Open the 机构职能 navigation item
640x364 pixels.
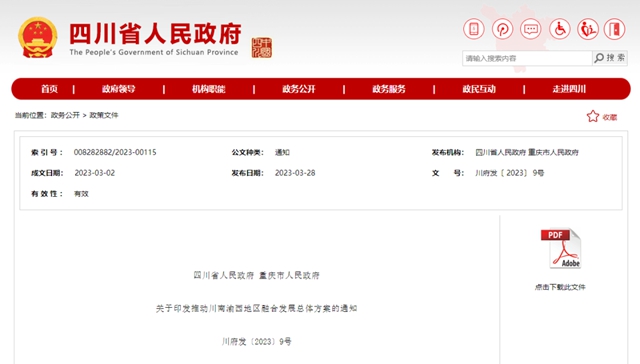(209, 89)
